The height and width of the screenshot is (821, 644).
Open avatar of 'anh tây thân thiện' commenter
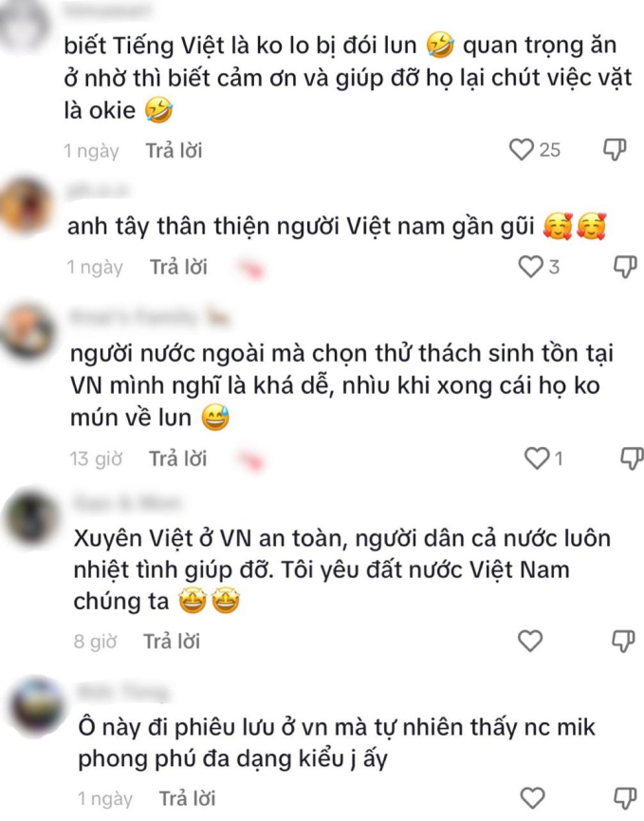click(x=25, y=207)
